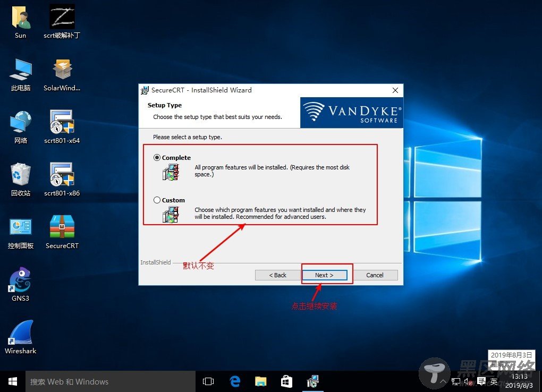Image resolution: width=542 pixels, height=392 pixels.
Task: Open Task View from the taskbar
Action: click(x=208, y=381)
